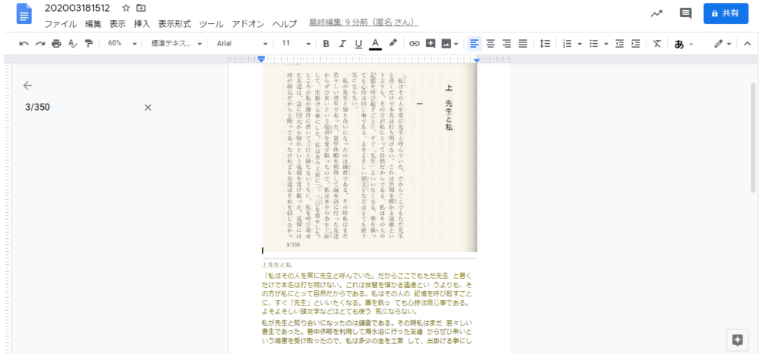Click the left indent ruler marker
759x361 pixels.
pos(261,60)
